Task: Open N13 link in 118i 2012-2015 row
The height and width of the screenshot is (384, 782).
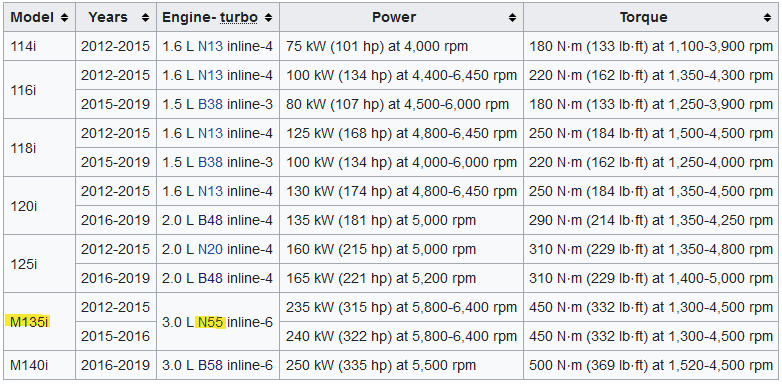Action: point(210,133)
